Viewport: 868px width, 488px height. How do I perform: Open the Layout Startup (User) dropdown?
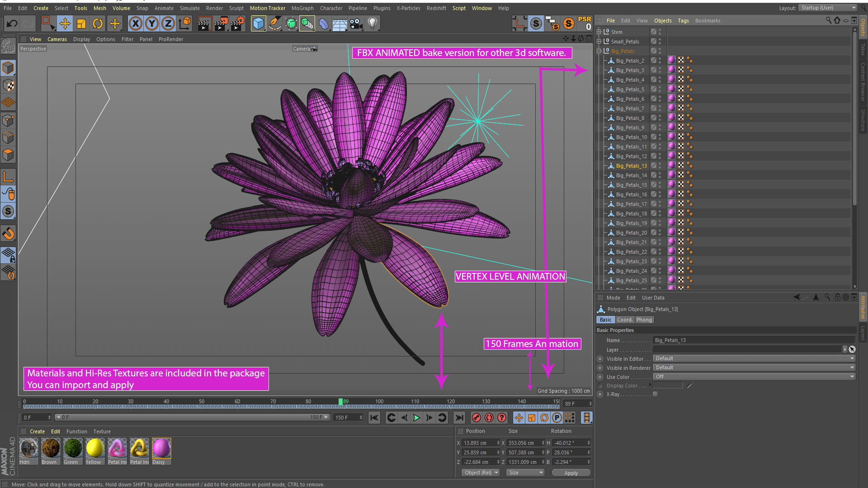pos(827,8)
